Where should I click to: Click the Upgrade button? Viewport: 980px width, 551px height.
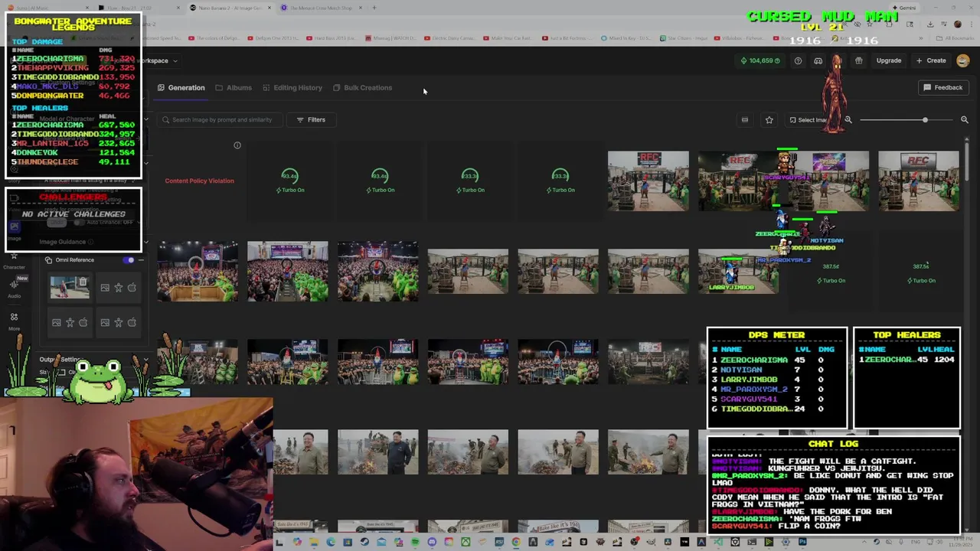point(888,60)
